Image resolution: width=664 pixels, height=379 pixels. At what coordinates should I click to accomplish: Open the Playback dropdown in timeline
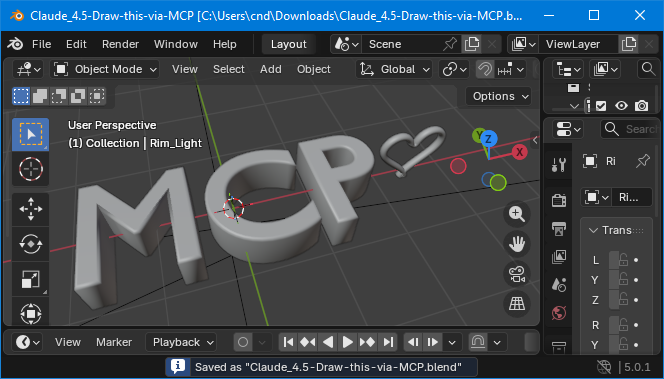point(181,342)
